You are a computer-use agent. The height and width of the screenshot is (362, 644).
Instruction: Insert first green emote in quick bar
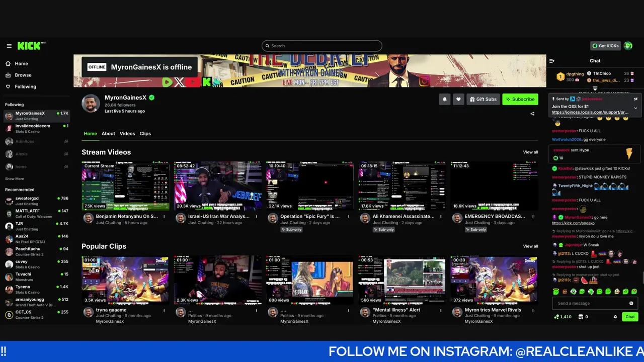click(556, 292)
